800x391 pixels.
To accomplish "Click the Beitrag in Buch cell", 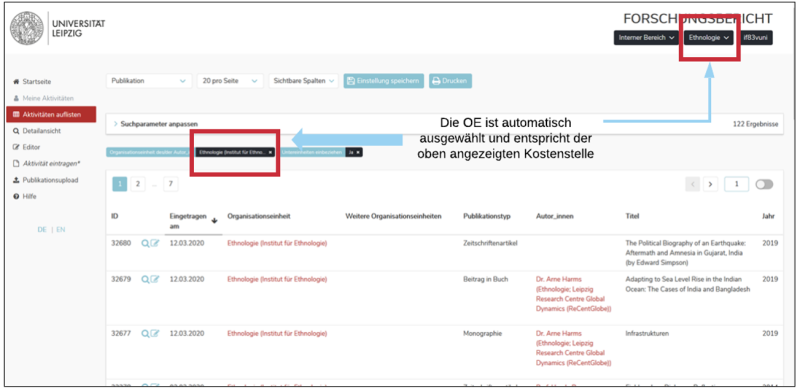I will point(485,279).
